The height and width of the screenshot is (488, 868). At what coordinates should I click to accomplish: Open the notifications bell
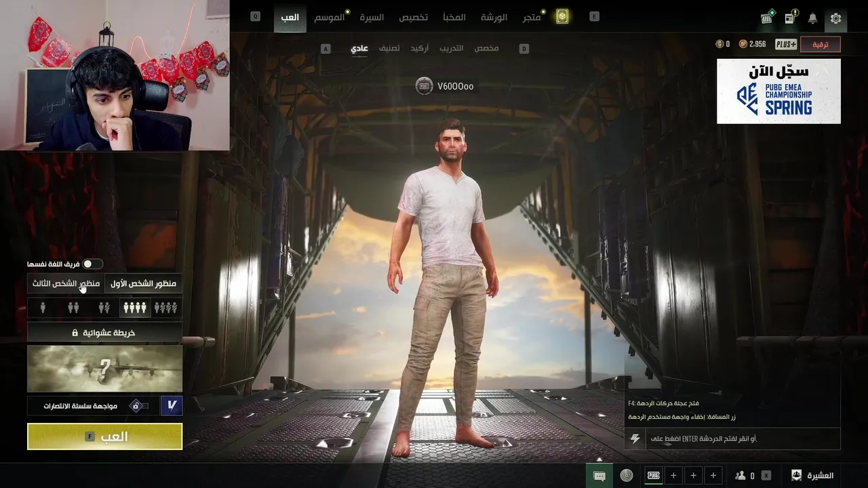click(812, 18)
